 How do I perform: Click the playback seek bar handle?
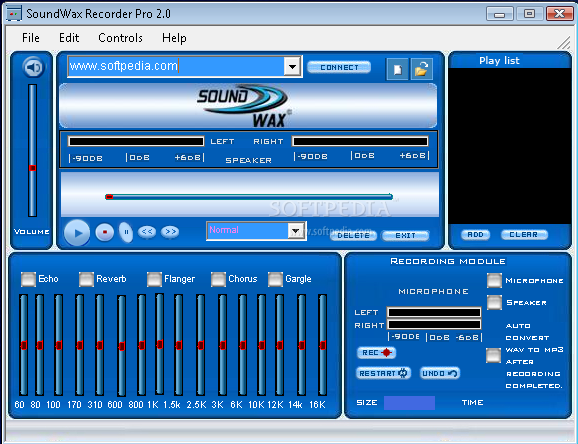tap(109, 197)
